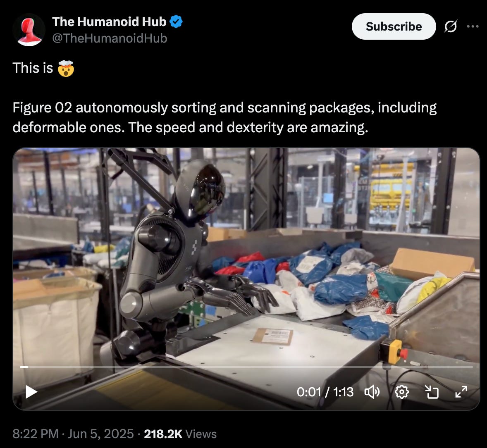Click the exploding head emoji
Viewport: 487px width, 448px height.
tap(66, 68)
